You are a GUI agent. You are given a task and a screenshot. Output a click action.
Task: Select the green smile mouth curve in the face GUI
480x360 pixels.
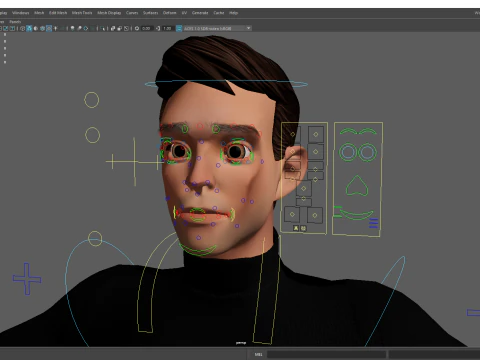(x=356, y=215)
